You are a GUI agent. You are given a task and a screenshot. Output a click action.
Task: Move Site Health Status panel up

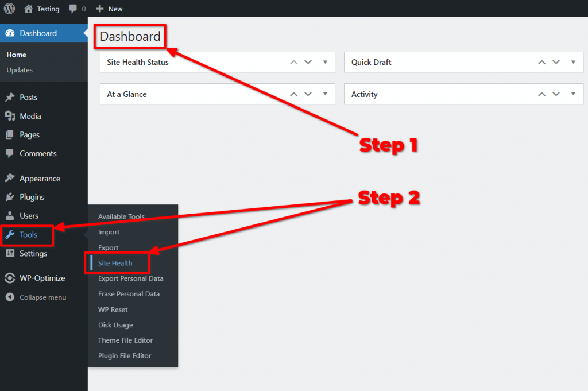(x=293, y=62)
